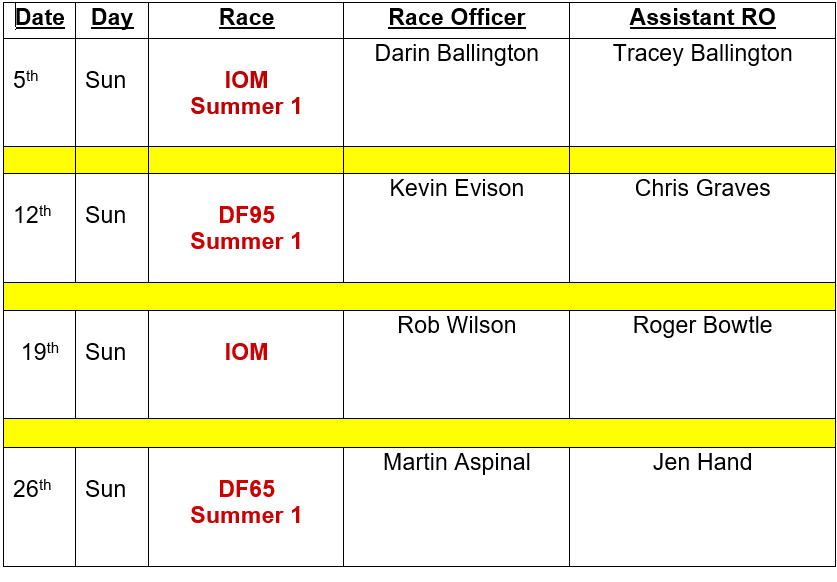Viewport: 837px width, 582px height.
Task: Click the Assistant RO header
Action: [x=702, y=18]
